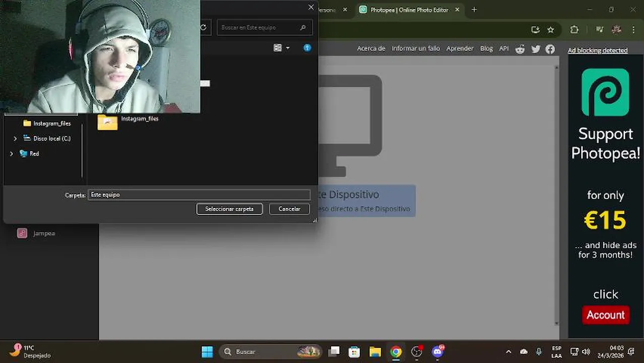
Task: Click the Photopea logo in the ad panel
Action: pos(605,92)
